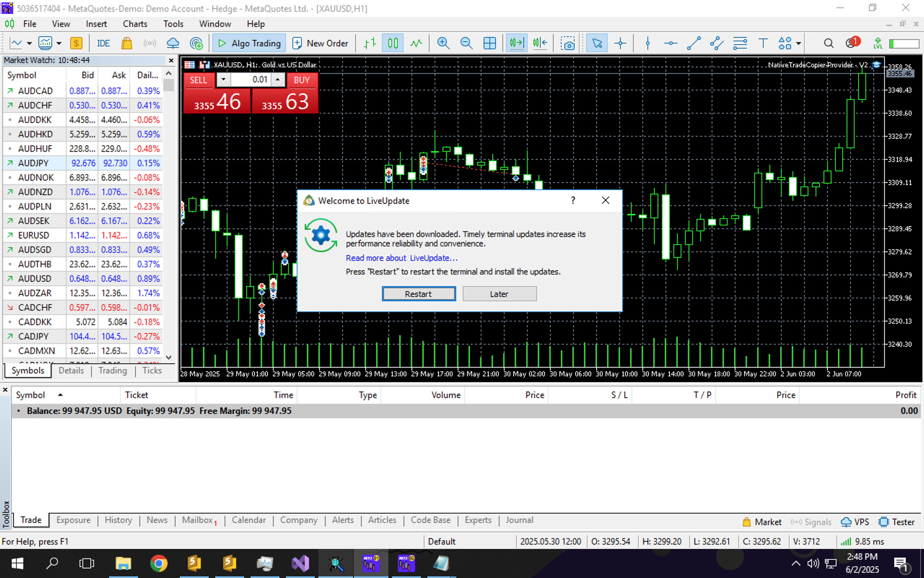Click the dollar sign trading icon

pos(77,43)
